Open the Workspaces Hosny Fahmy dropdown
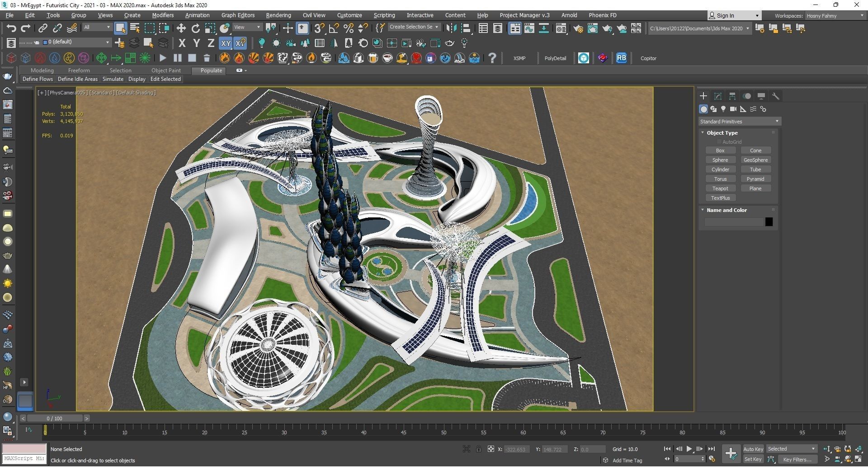 (x=835, y=16)
